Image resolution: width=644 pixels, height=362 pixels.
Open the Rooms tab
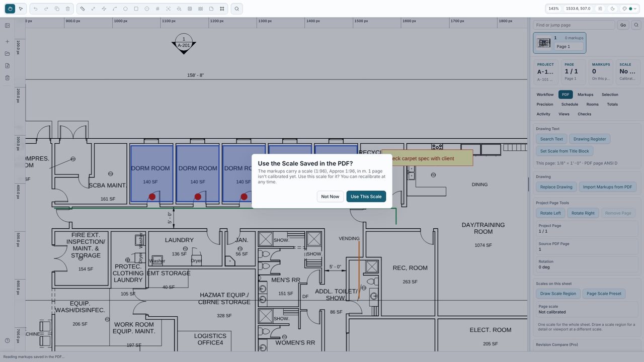click(592, 104)
